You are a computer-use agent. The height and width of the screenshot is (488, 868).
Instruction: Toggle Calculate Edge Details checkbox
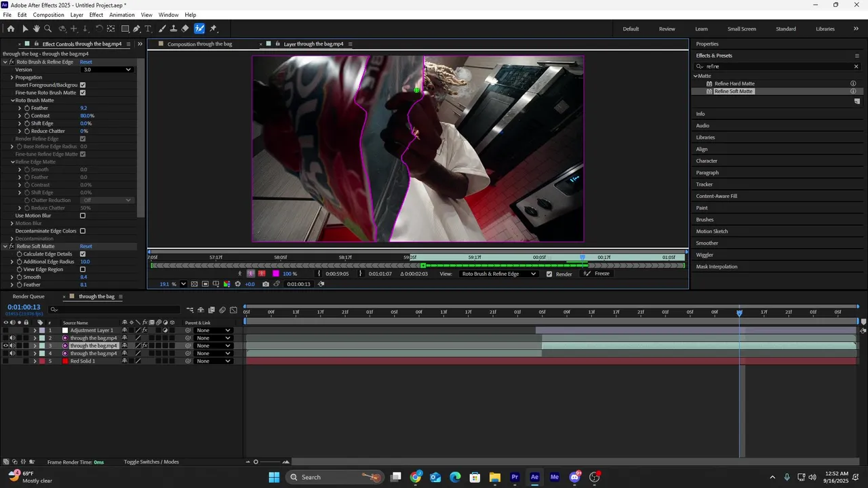83,254
